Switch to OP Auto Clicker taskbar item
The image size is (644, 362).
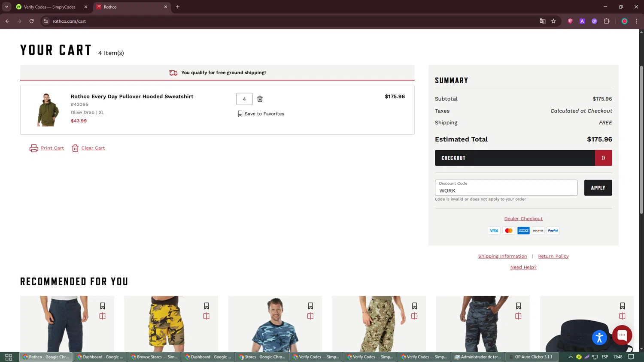coord(531,357)
